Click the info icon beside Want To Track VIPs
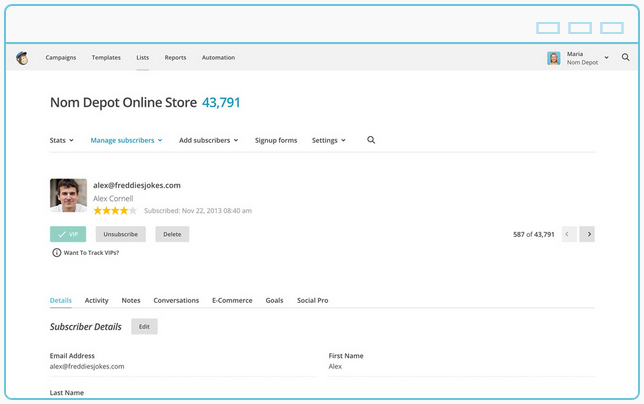The width and height of the screenshot is (644, 404). (x=56, y=252)
